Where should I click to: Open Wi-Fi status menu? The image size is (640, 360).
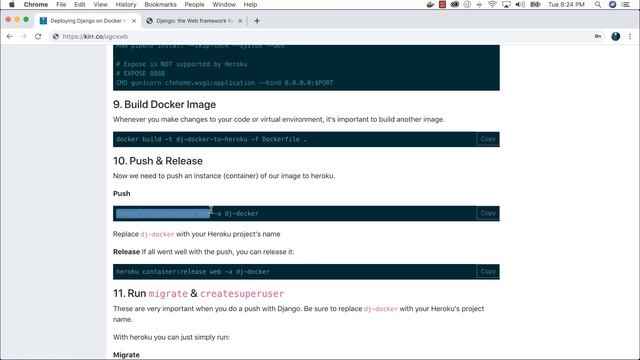click(492, 4)
